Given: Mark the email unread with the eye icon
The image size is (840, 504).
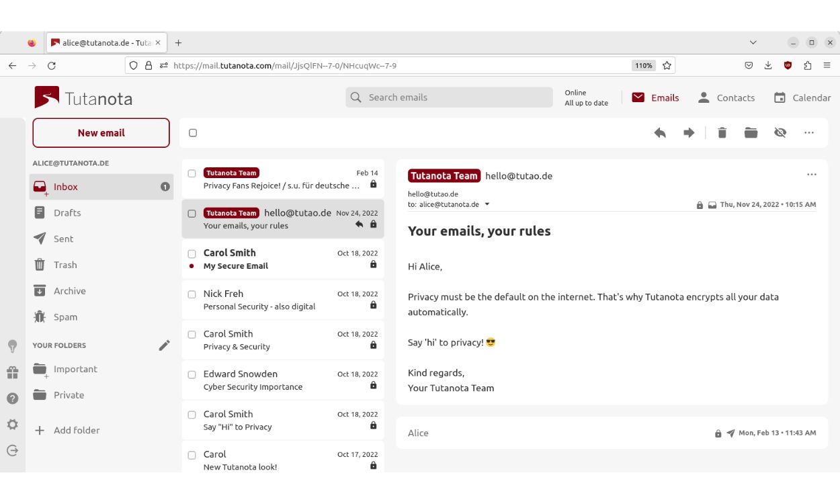Looking at the screenshot, I should pos(780,132).
